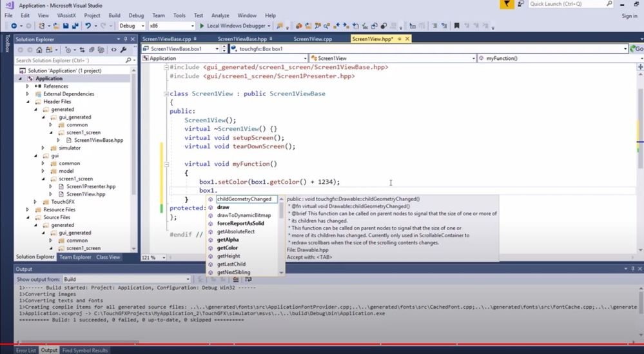Viewport: 644px width, 354px height.
Task: Collapse the myFunction code block outline toggle
Action: click(x=166, y=164)
